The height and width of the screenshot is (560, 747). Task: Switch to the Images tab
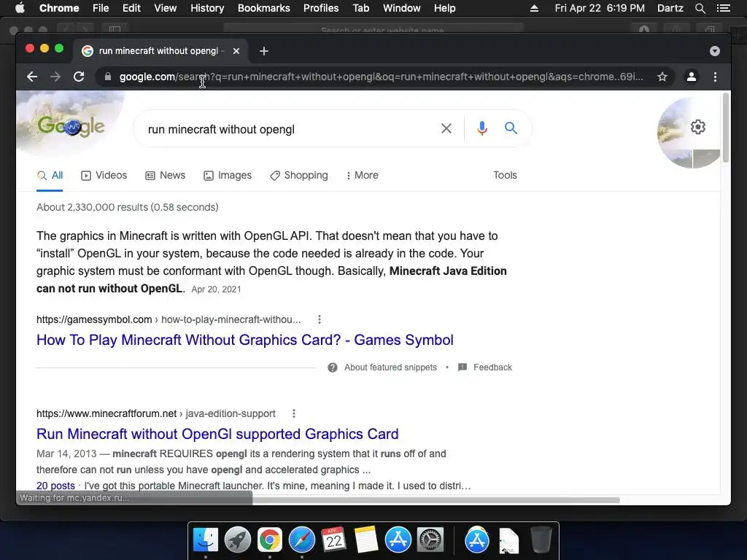[x=228, y=175]
